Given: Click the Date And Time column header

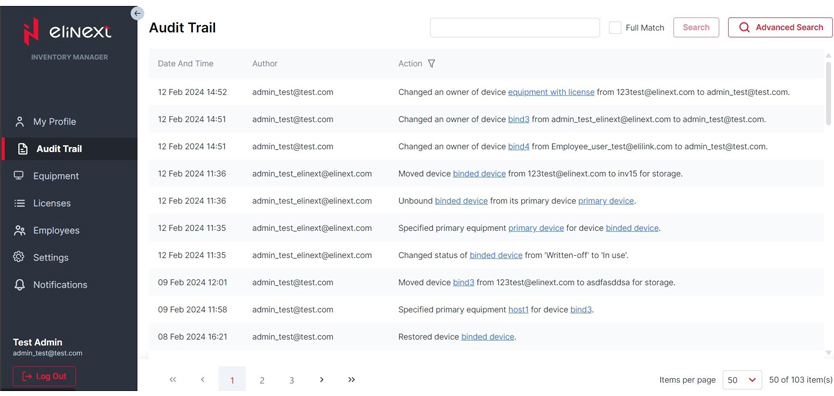Looking at the screenshot, I should 186,63.
